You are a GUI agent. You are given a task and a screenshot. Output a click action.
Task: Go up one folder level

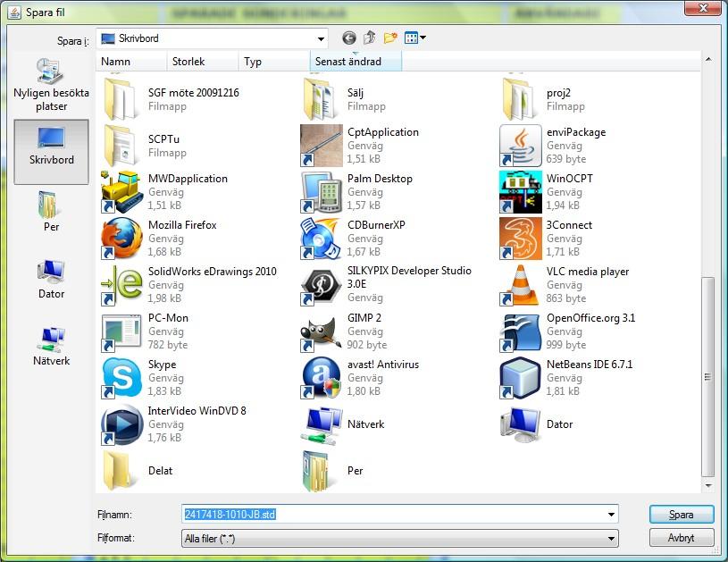[x=370, y=38]
